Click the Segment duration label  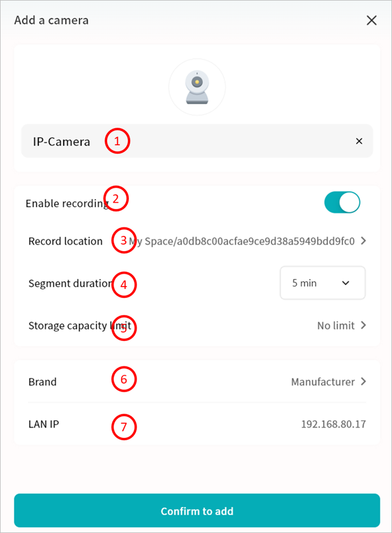pos(69,283)
